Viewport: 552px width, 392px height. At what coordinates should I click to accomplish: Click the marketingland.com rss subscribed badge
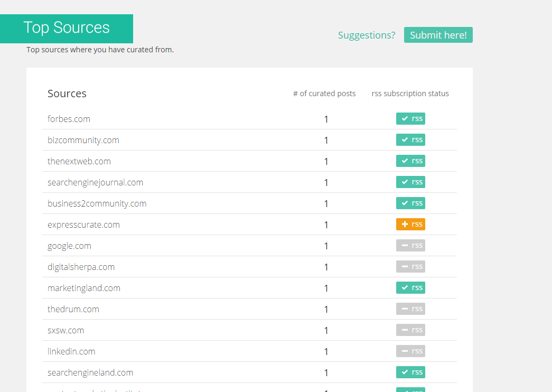tap(410, 288)
